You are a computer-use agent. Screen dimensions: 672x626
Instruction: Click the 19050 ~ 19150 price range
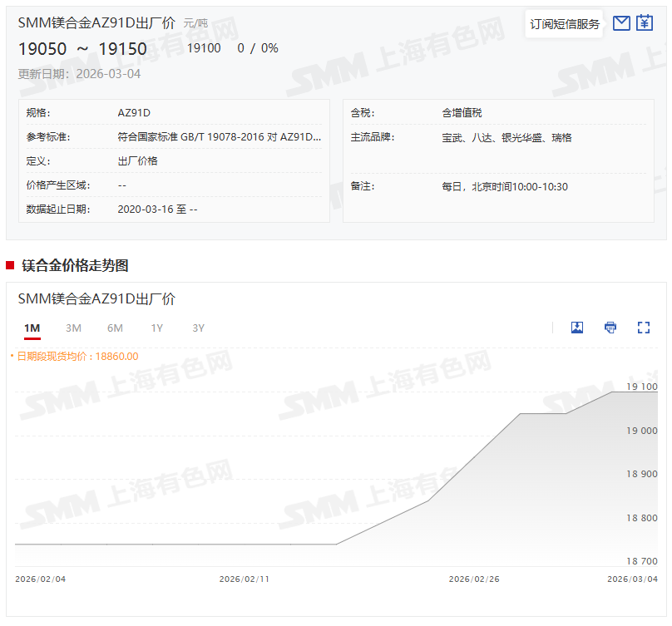(x=82, y=49)
